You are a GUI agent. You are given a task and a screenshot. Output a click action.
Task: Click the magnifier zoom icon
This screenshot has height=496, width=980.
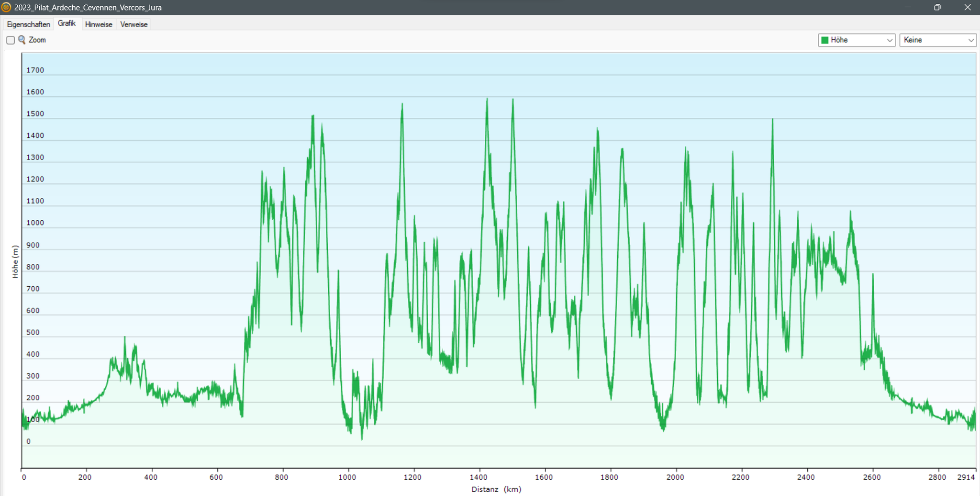(22, 40)
